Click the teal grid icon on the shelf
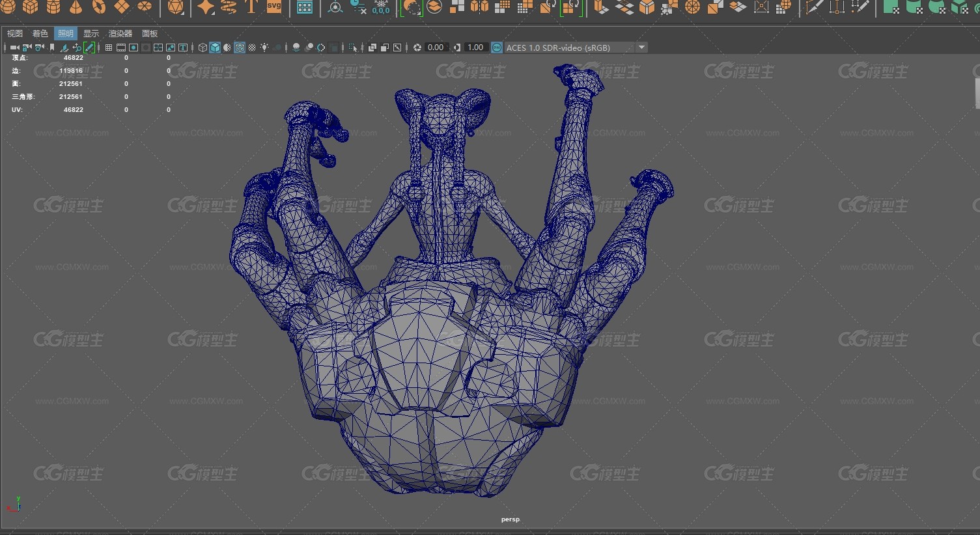Viewport: 980px width, 535px height. click(x=305, y=7)
